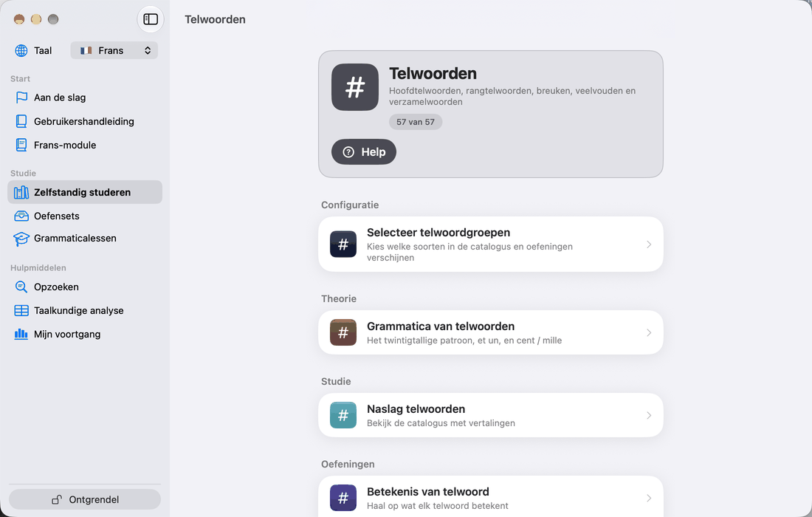The height and width of the screenshot is (517, 812).
Task: Open the Gebruikershandleiding book icon
Action: (x=21, y=121)
